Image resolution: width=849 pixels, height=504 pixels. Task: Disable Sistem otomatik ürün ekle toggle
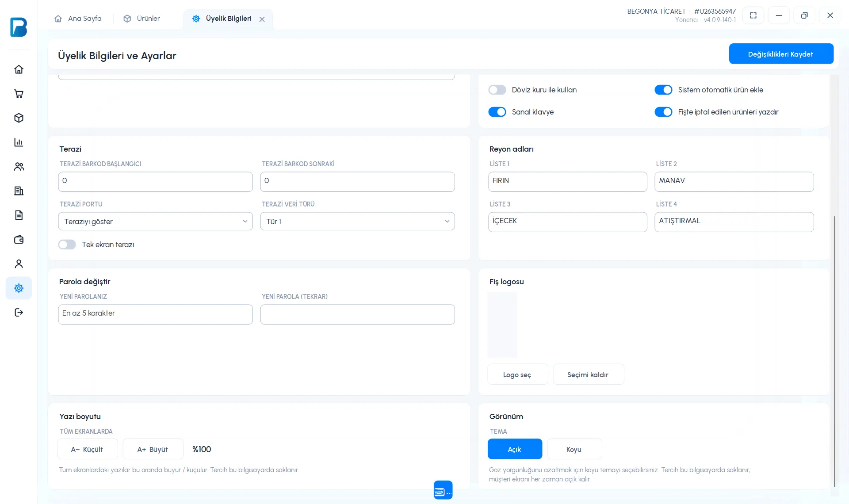pyautogui.click(x=663, y=90)
